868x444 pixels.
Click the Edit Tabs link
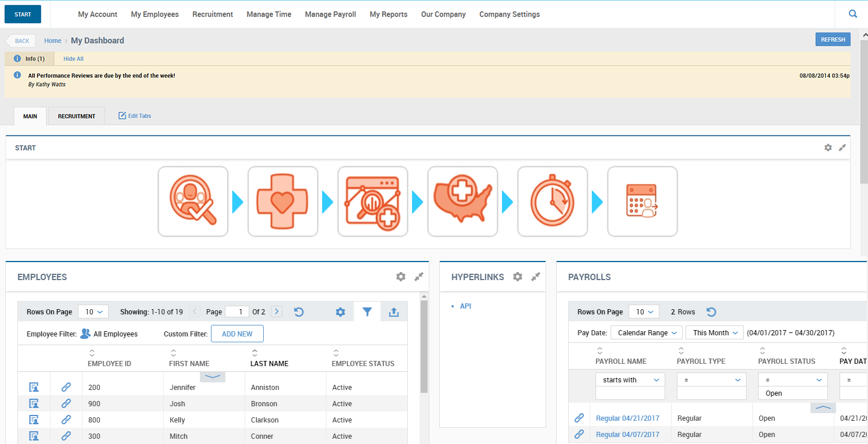click(x=135, y=116)
